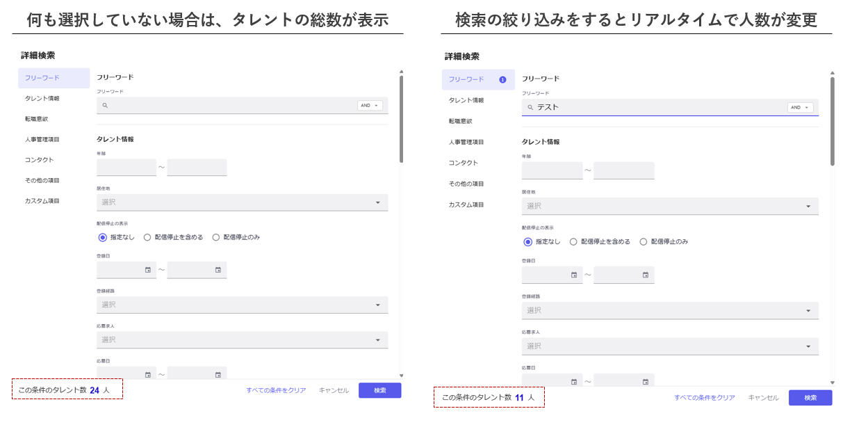Open 登録日 end date calendar in left dialog

tap(218, 270)
